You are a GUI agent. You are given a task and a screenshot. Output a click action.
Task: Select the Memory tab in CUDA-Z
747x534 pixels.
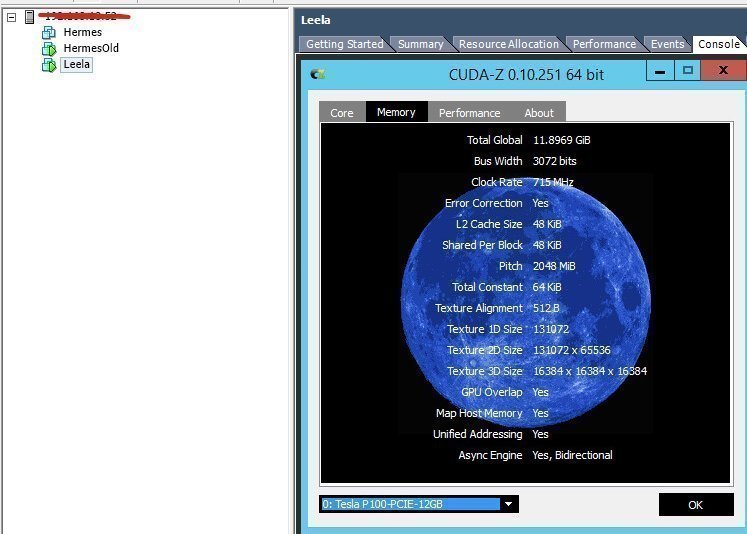point(396,112)
